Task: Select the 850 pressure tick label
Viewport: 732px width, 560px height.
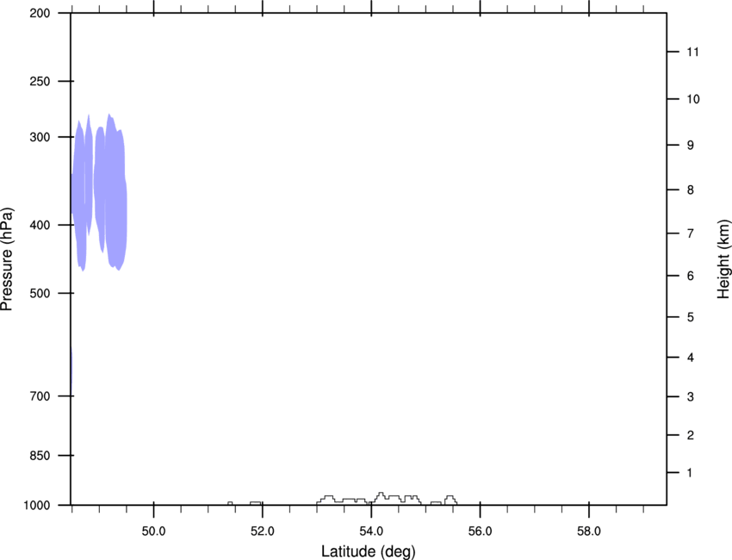Action: tap(40, 456)
